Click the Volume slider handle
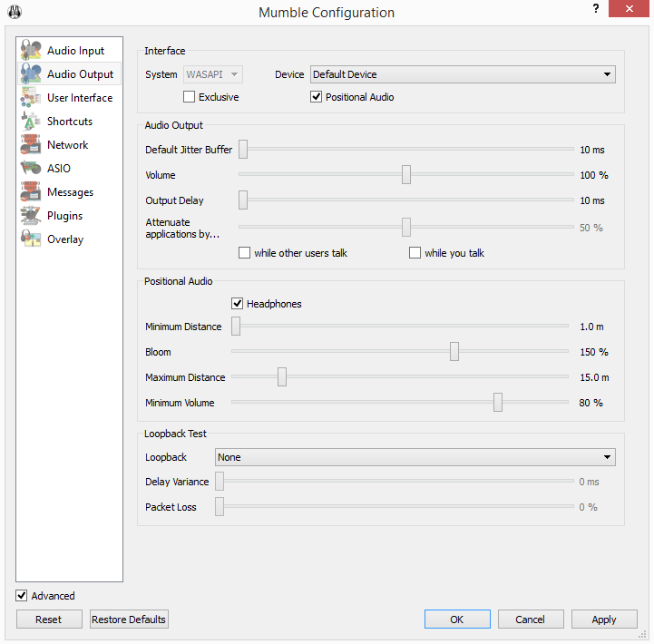The height and width of the screenshot is (644, 654). pyautogui.click(x=406, y=174)
